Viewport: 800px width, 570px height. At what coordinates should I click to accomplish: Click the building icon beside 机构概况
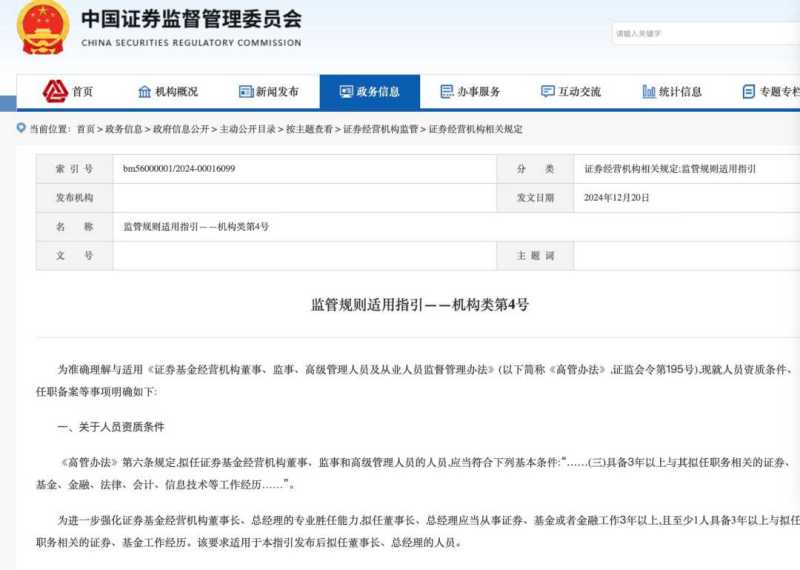pyautogui.click(x=144, y=92)
